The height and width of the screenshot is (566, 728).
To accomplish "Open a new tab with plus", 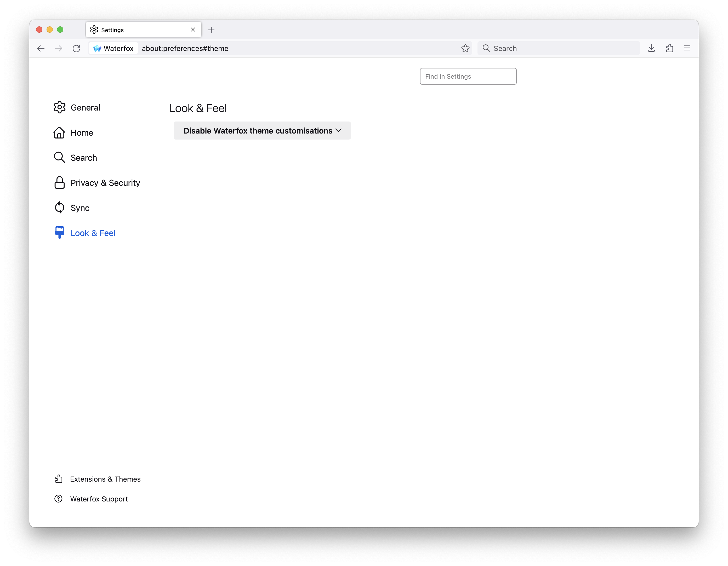I will (211, 30).
